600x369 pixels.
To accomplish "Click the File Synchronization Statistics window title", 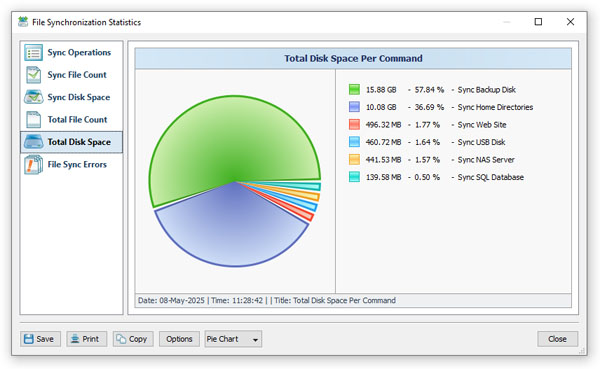I will point(86,22).
